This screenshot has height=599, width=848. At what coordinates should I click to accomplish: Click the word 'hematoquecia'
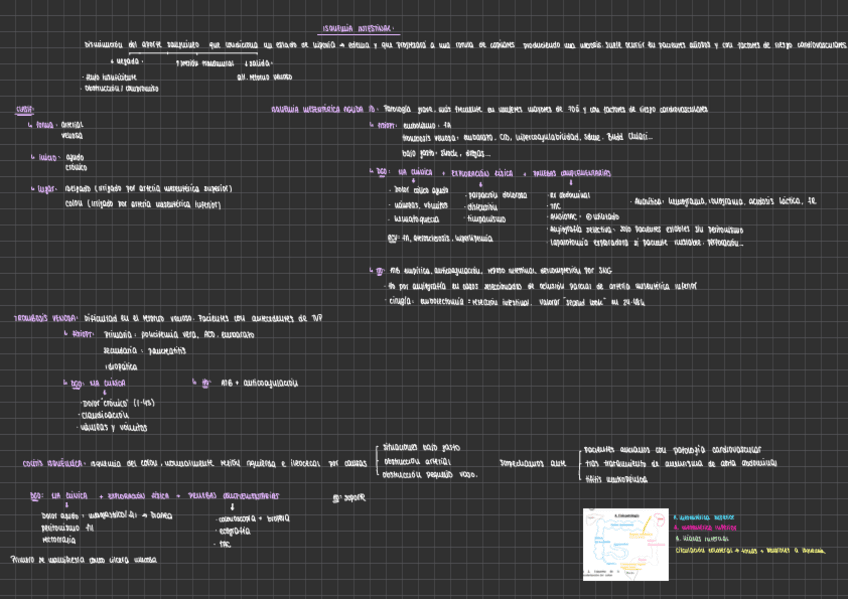[x=416, y=219]
